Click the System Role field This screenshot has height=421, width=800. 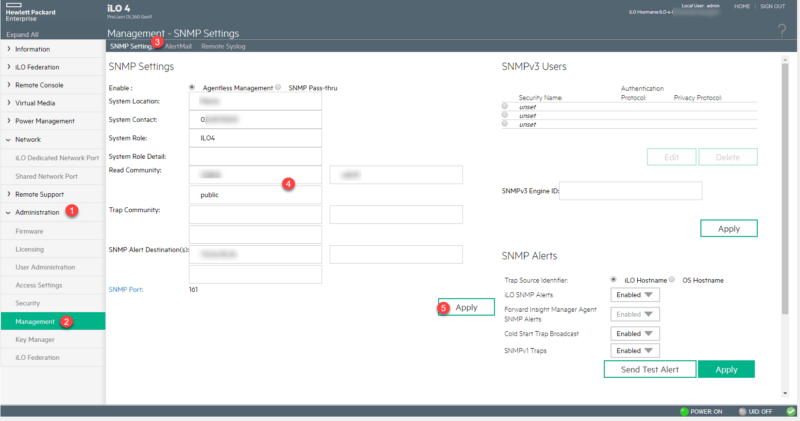point(255,138)
